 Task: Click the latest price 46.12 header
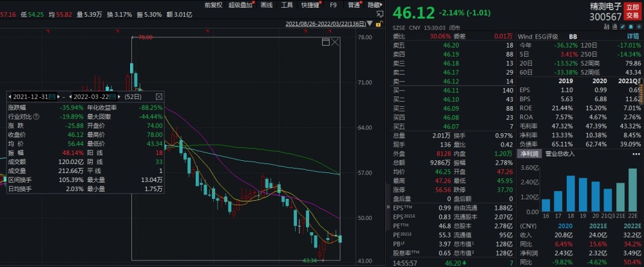pos(413,13)
